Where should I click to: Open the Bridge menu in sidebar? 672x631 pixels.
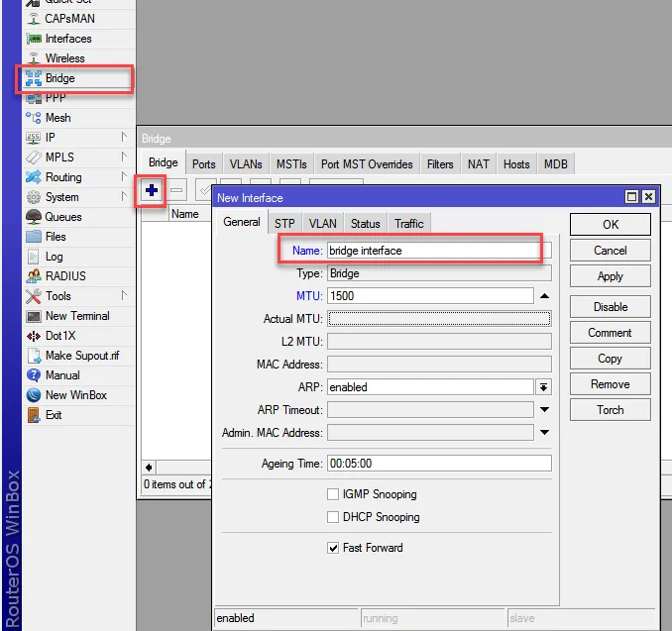point(59,78)
